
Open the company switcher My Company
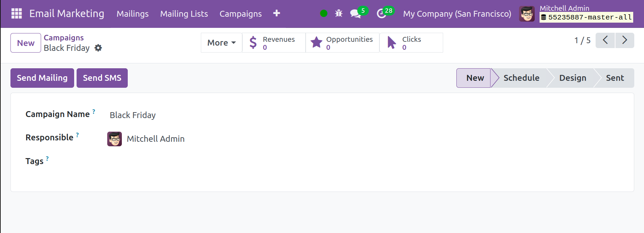457,14
